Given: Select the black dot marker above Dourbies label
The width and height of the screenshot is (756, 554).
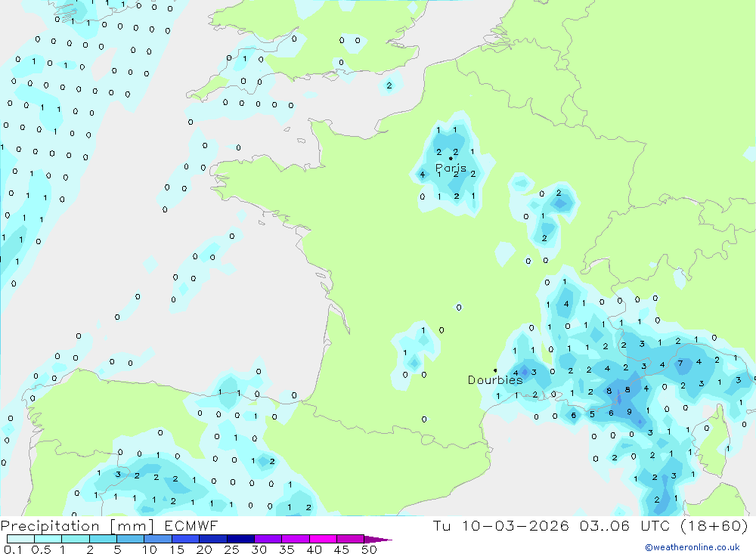Looking at the screenshot, I should pos(495,370).
